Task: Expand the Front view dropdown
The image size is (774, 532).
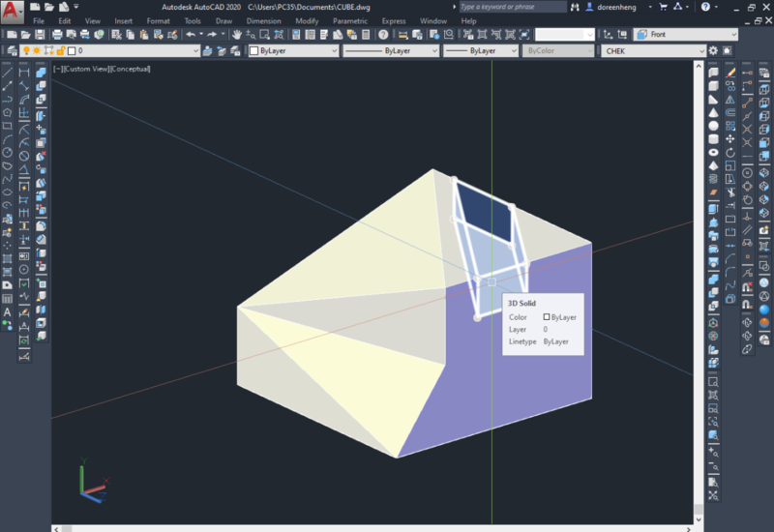Action: tap(732, 35)
